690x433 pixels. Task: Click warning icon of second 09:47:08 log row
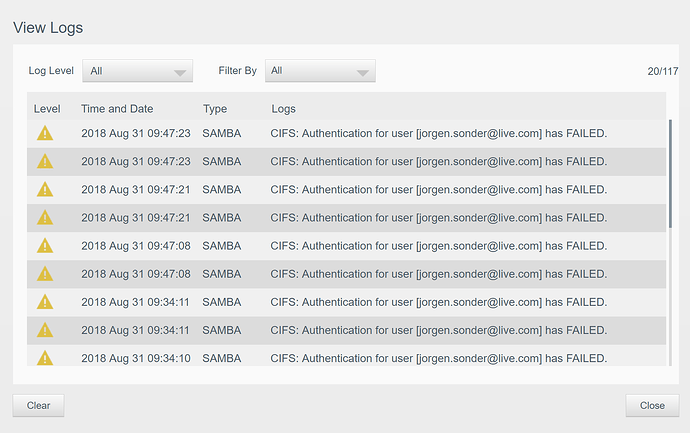click(45, 274)
